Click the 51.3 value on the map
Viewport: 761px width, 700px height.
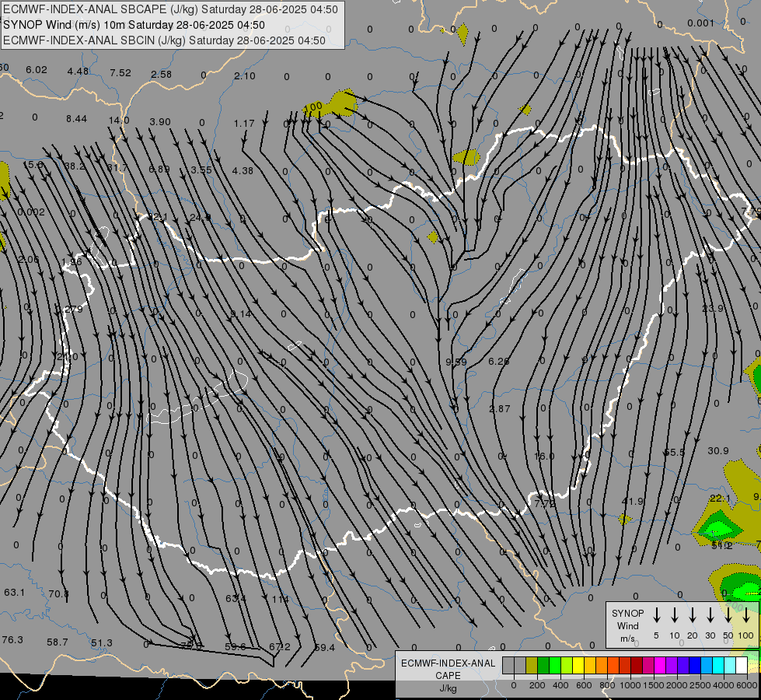coord(101,643)
